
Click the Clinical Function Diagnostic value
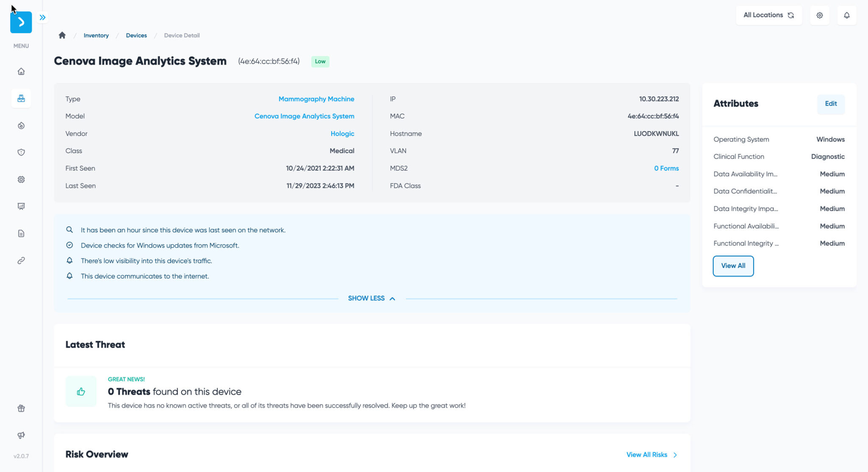click(828, 156)
